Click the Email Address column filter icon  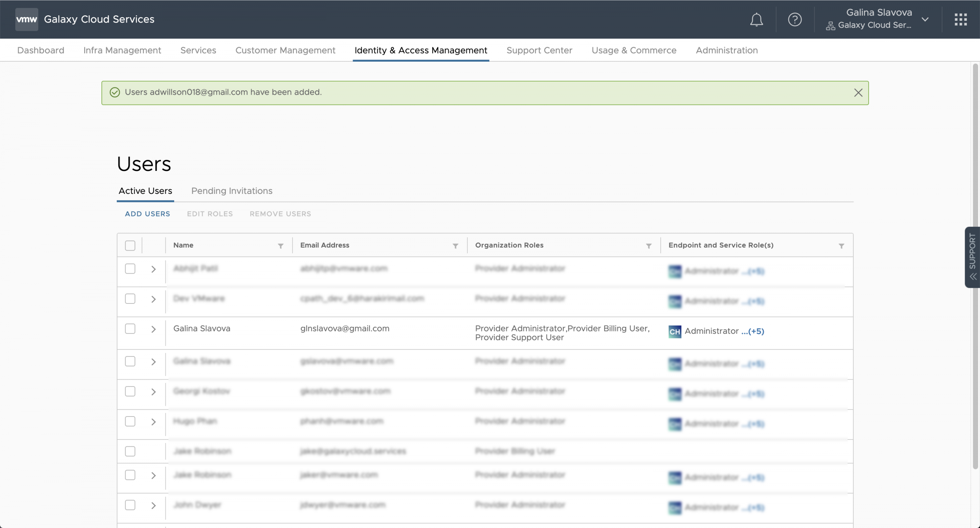[x=455, y=246]
